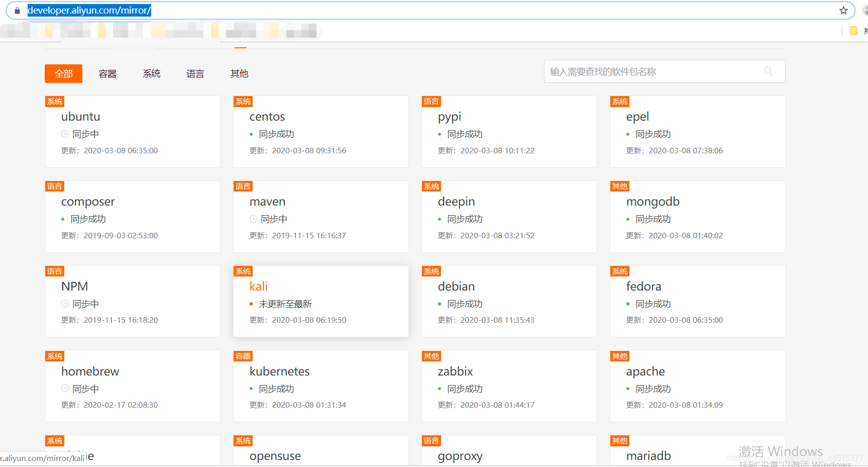Click the 容器 tag on the kubernetes card
The image size is (868, 467).
pyautogui.click(x=243, y=356)
